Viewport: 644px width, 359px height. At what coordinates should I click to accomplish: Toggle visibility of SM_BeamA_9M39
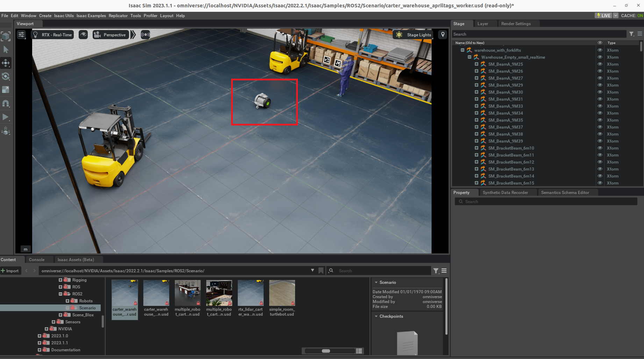click(x=600, y=141)
